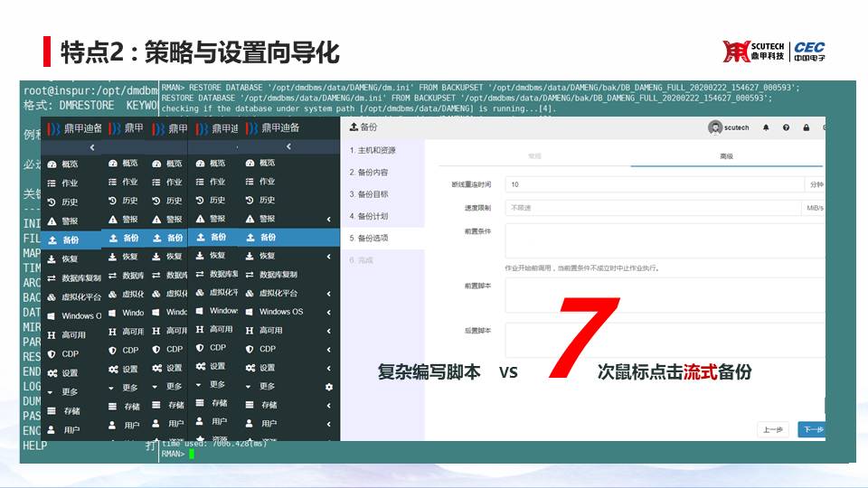Expand the 用户 chevron in the rightmost sidebar

pos(329,424)
